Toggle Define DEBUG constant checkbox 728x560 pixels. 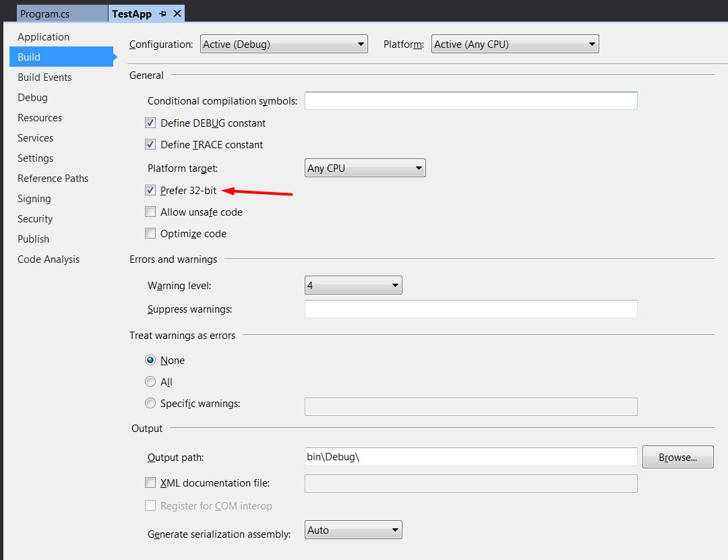click(150, 123)
